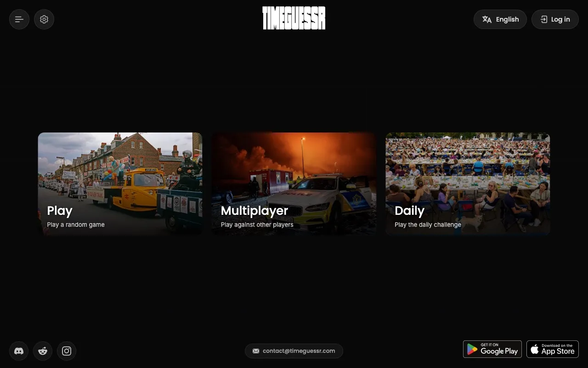Start a random game via Play card
This screenshot has height=368, width=588.
click(x=120, y=184)
